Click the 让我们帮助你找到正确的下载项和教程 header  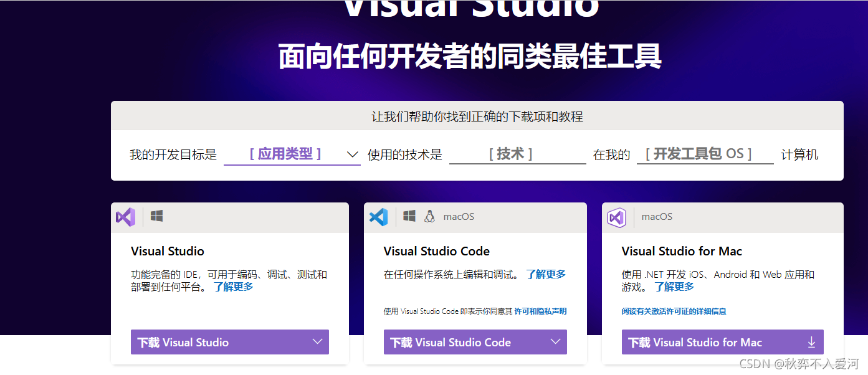477,116
